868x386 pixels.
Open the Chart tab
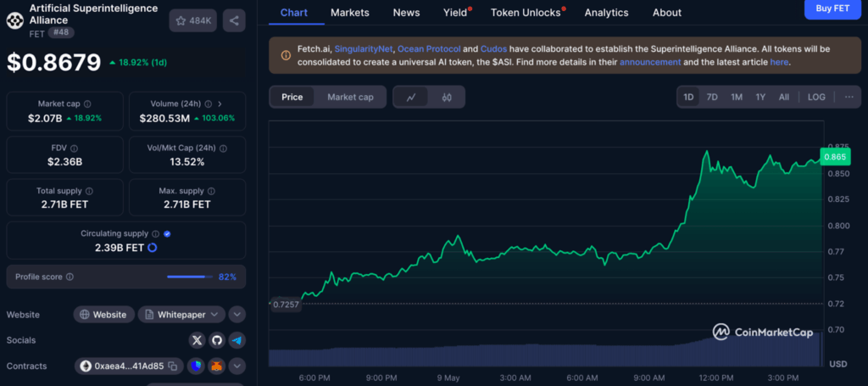click(294, 12)
